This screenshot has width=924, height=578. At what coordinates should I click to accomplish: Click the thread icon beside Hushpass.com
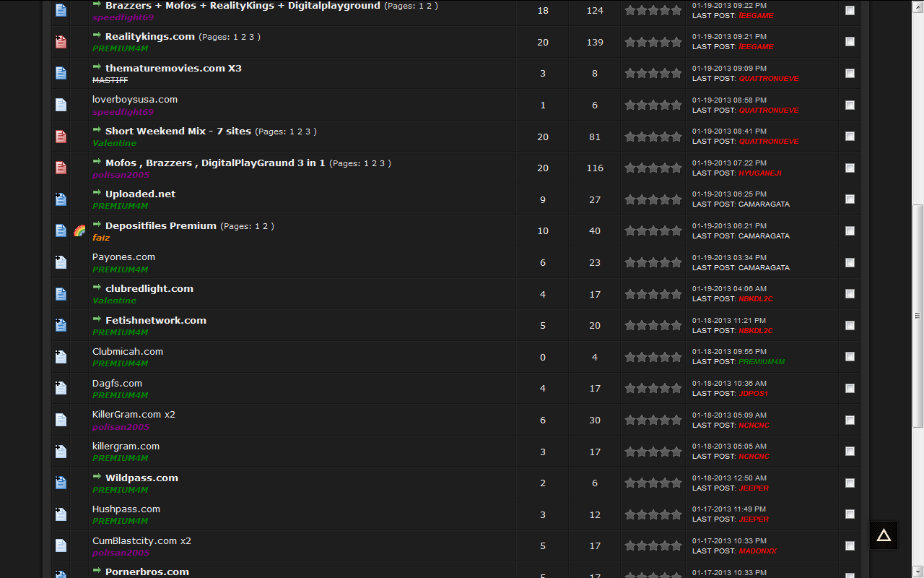[61, 514]
